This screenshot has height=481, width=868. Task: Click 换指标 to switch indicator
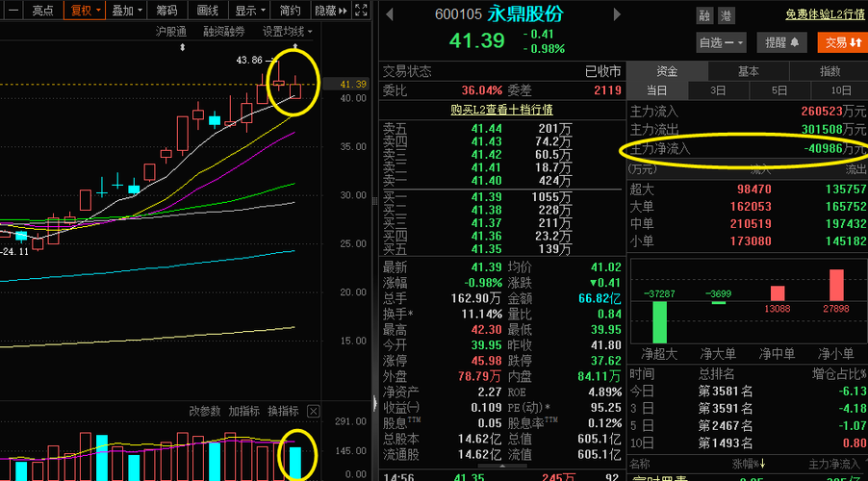[284, 412]
